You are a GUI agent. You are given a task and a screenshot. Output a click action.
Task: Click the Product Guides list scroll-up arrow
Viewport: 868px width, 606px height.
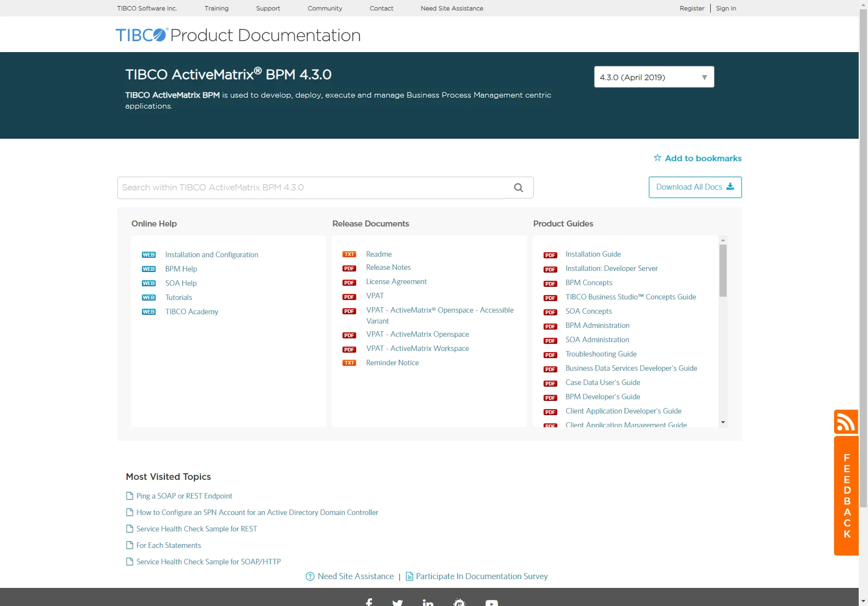pos(723,240)
